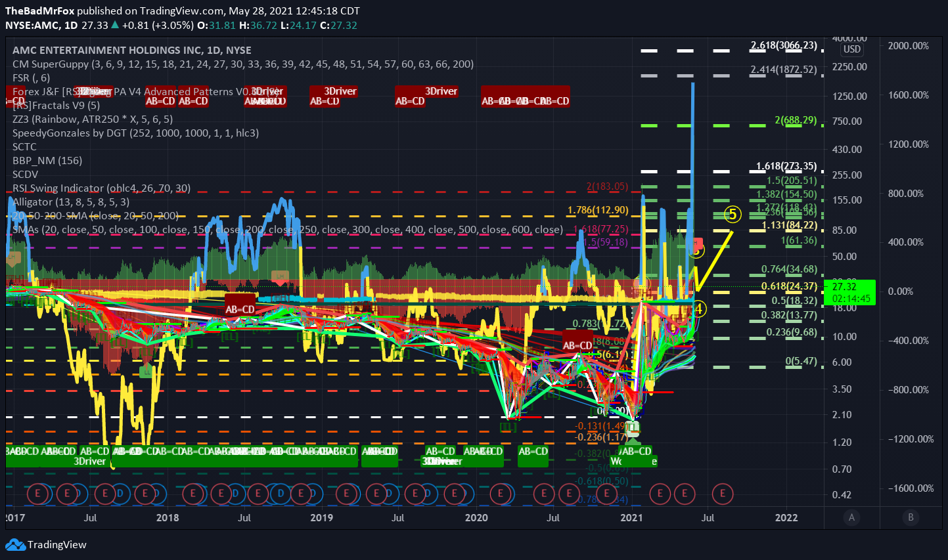Click Fibonacci level 2(688.29)
The height and width of the screenshot is (560, 948).
(x=796, y=120)
